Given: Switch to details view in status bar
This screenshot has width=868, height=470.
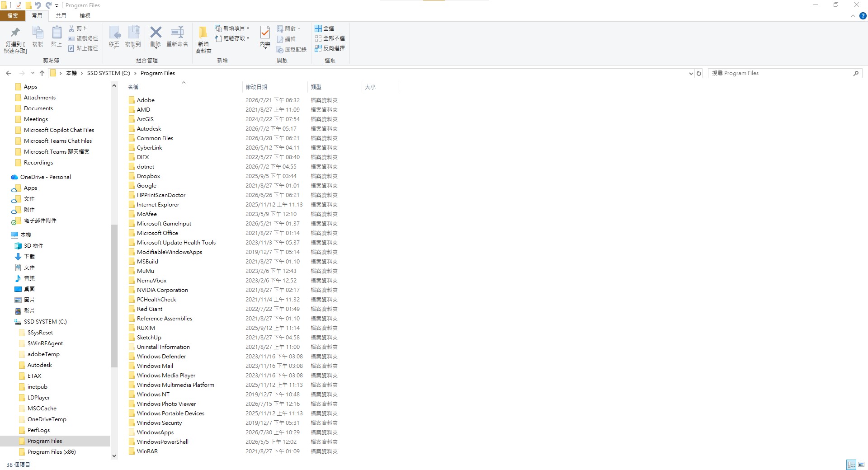Looking at the screenshot, I should tap(851, 465).
